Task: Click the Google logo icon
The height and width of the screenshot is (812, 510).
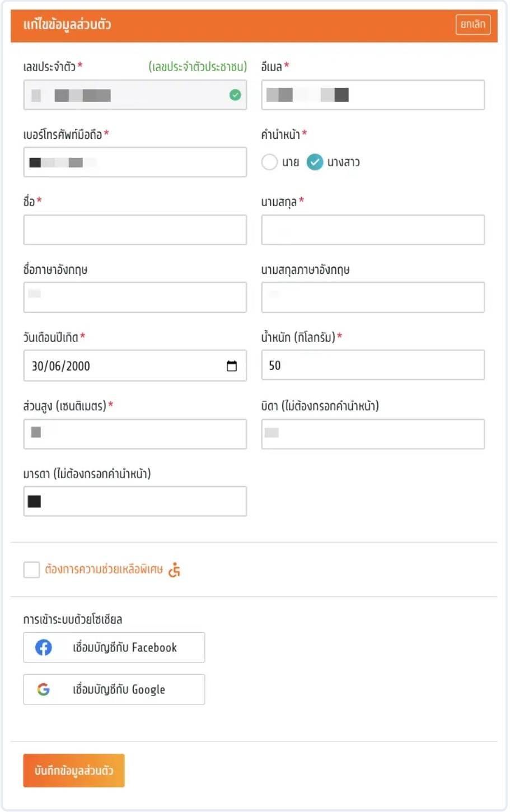Action: click(44, 689)
